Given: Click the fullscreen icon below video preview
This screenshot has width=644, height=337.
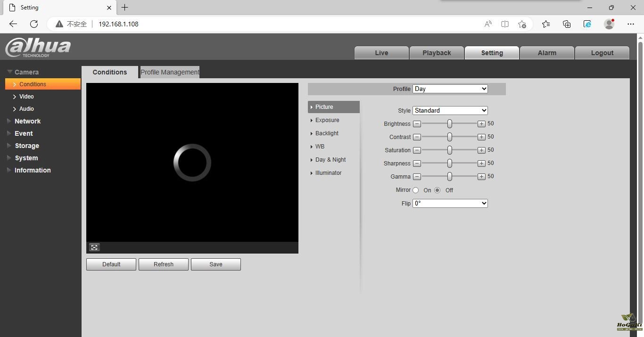Looking at the screenshot, I should pos(94,247).
